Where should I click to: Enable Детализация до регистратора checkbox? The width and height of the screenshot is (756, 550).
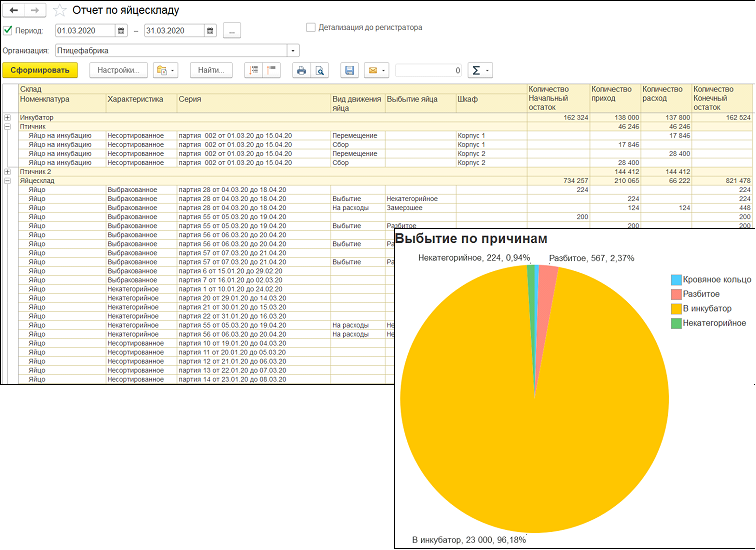coord(309,27)
